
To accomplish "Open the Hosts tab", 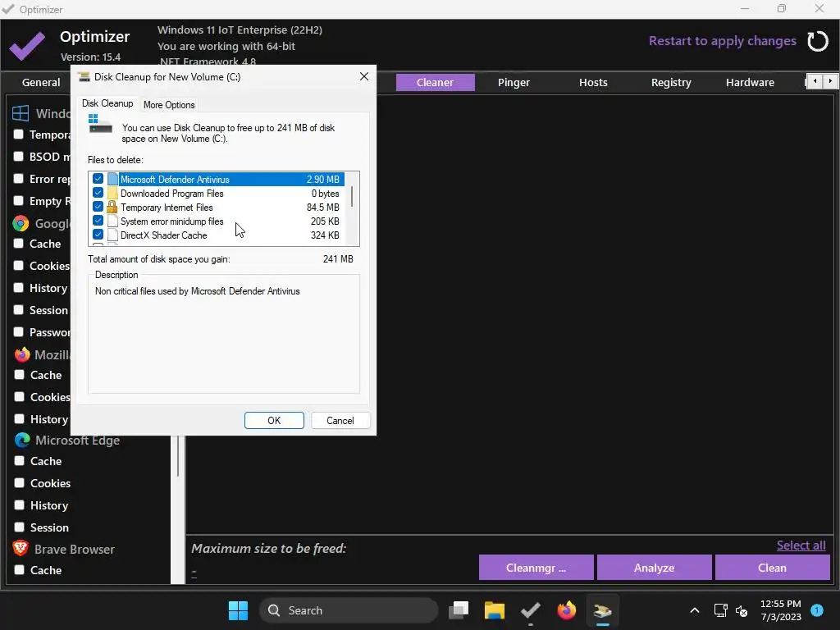I will pyautogui.click(x=593, y=83).
